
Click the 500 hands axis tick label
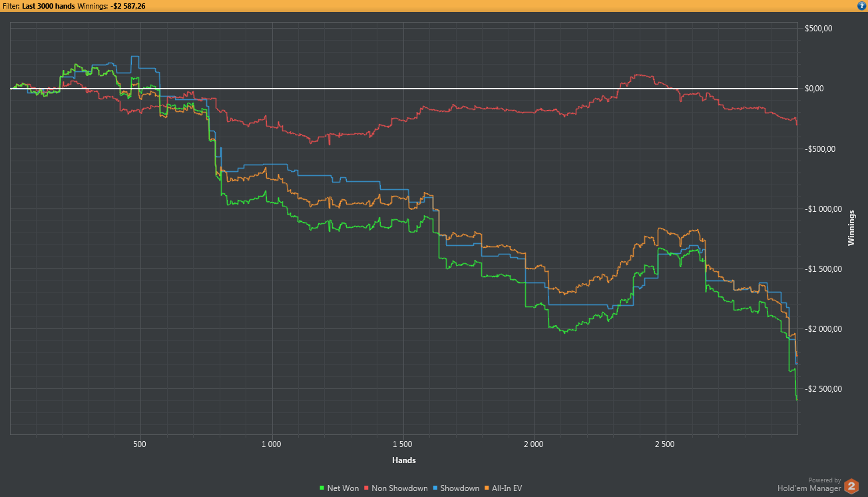140,444
